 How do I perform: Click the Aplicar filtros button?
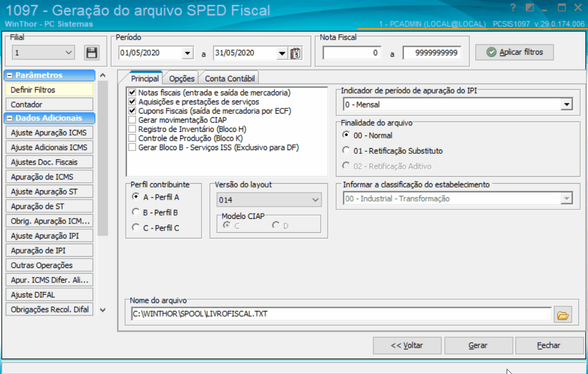(x=515, y=52)
